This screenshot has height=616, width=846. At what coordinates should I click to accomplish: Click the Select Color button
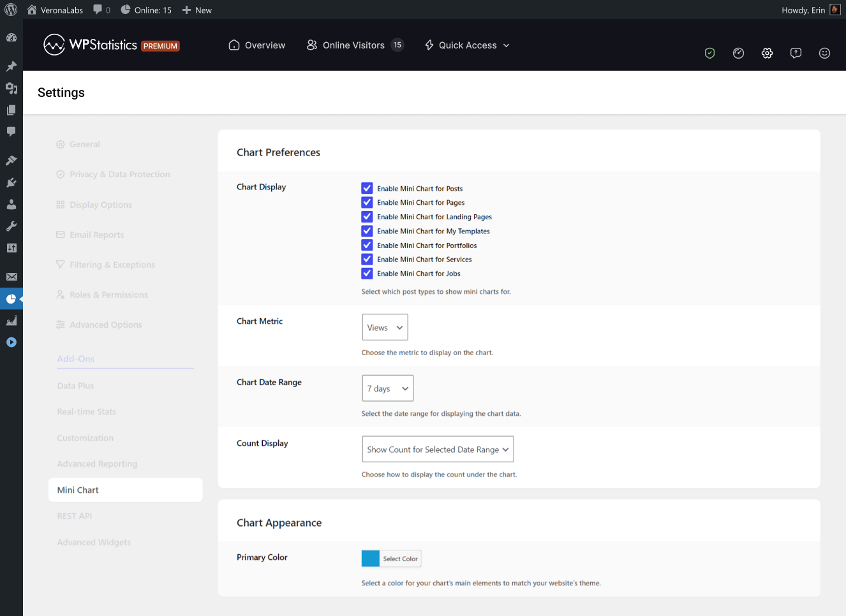tap(400, 559)
